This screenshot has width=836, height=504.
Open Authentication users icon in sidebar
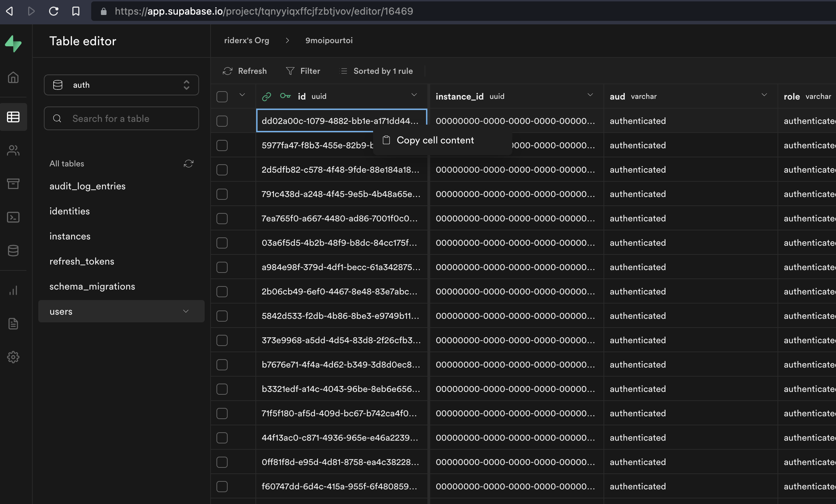13,150
